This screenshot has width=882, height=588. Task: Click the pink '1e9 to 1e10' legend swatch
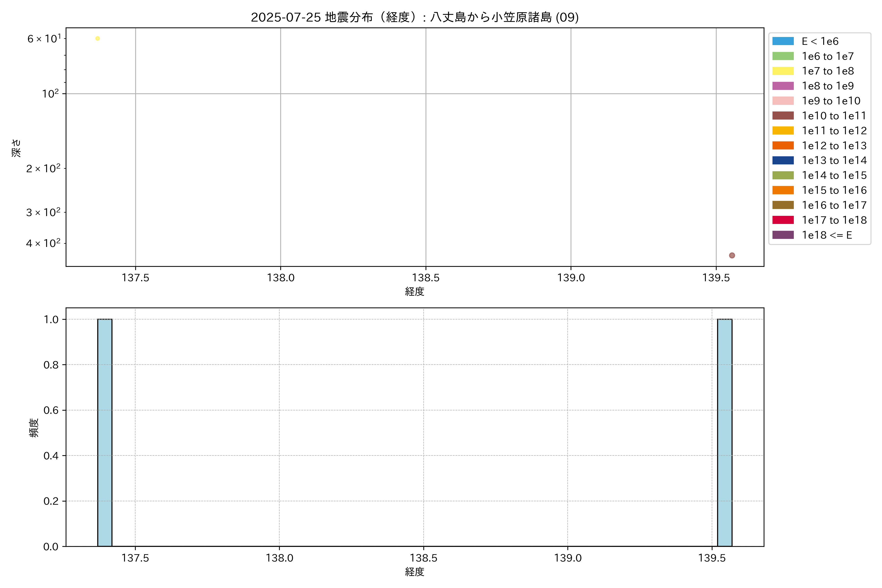tap(783, 101)
